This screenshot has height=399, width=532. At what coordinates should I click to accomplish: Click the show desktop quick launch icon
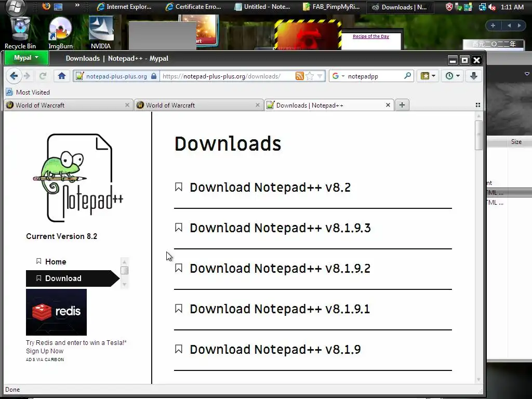pyautogui.click(x=58, y=6)
